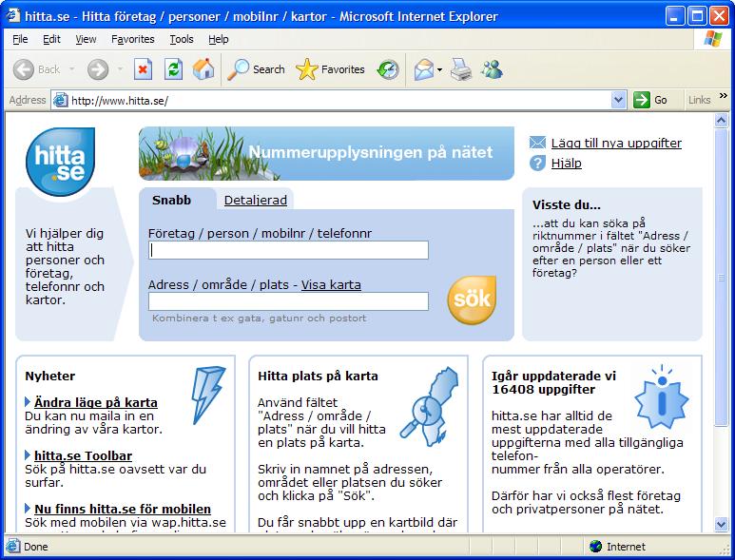The image size is (735, 560).
Task: Click the orange sök button
Action: (x=472, y=299)
